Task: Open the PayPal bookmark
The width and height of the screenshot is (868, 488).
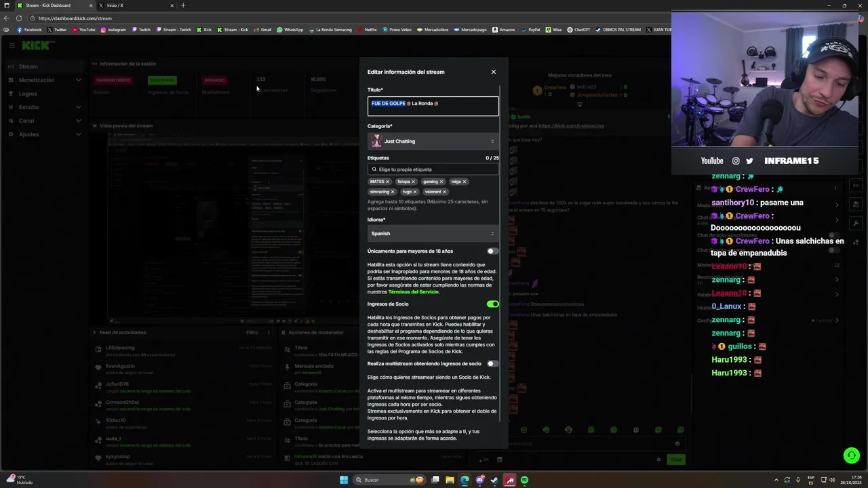Action: pos(530,30)
